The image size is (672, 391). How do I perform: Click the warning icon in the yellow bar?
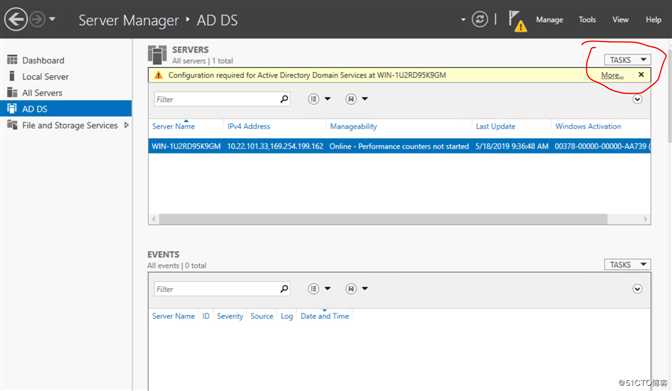click(x=158, y=75)
